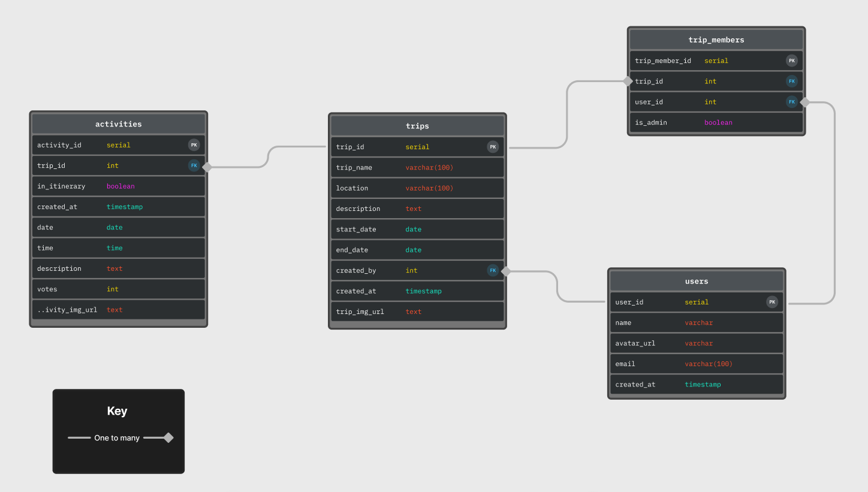Click the PK badge on user_id in users
This screenshot has width=868, height=492.
coord(772,301)
